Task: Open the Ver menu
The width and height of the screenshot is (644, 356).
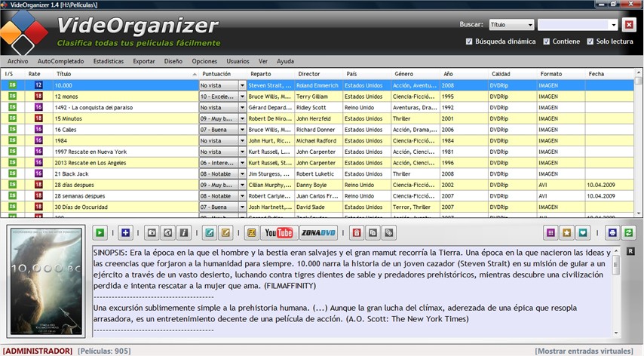Action: (x=263, y=61)
